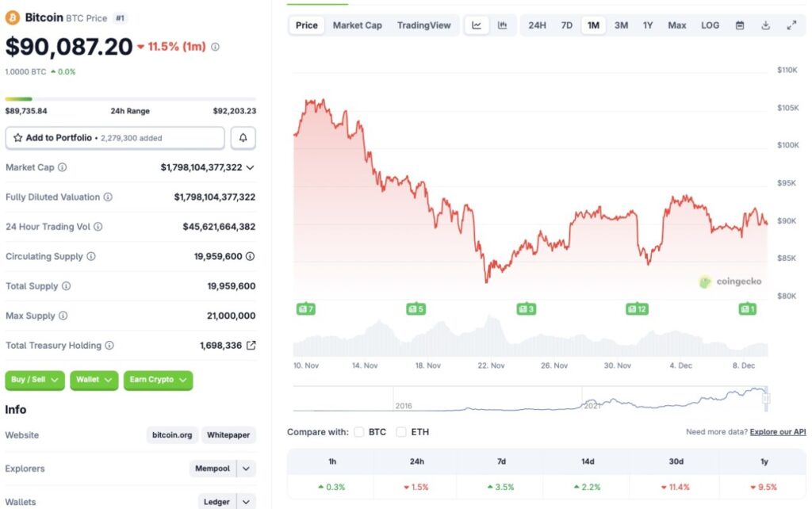Switch to the line chart view
This screenshot has width=812, height=509.
click(477, 25)
